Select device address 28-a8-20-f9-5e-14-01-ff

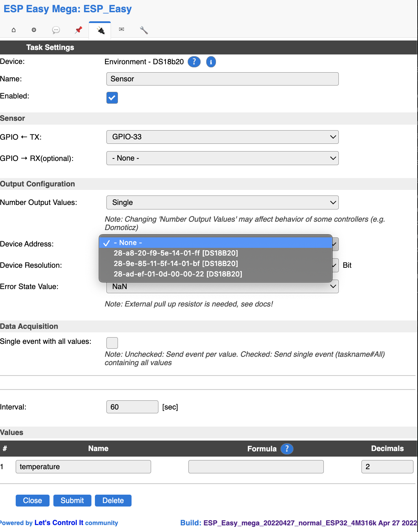[176, 253]
